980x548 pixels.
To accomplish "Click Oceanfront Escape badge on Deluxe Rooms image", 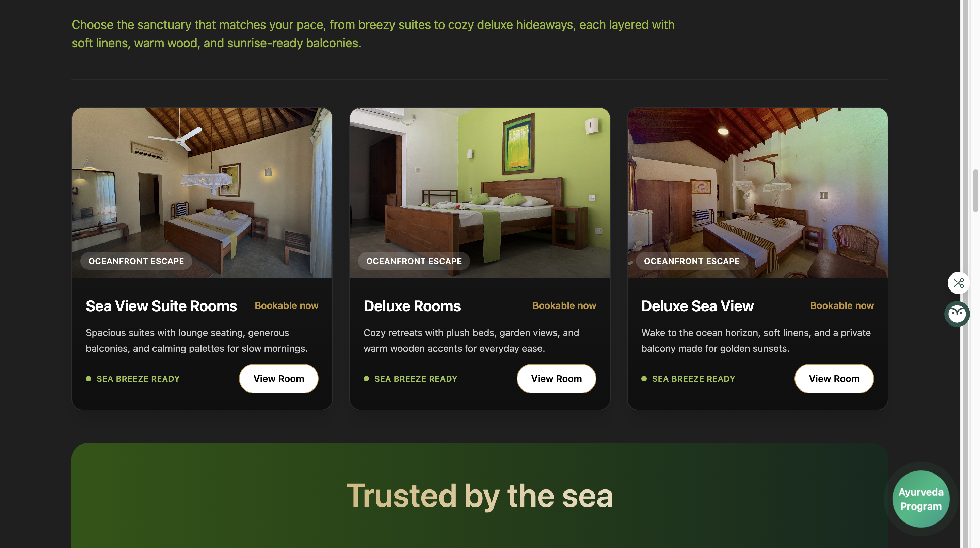I will click(x=414, y=261).
